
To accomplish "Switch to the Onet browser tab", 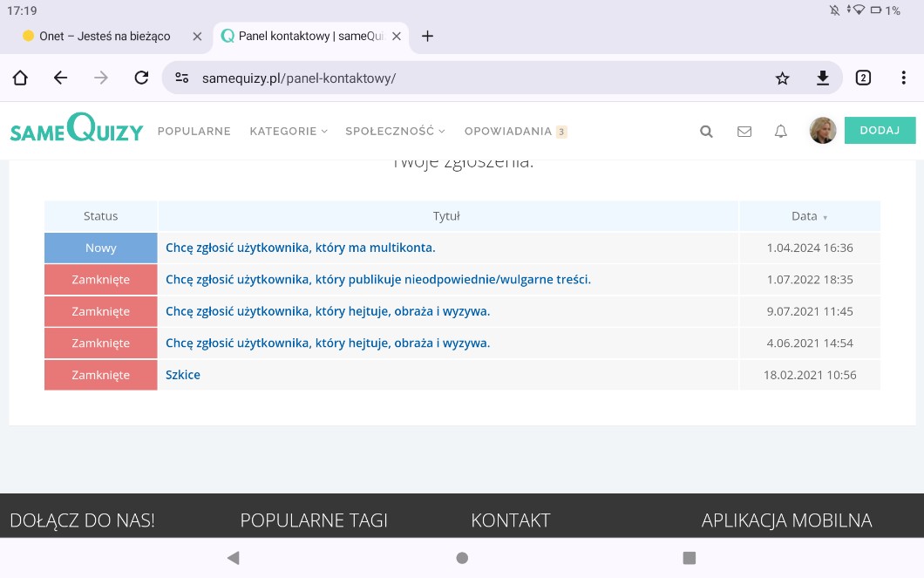I will click(105, 36).
